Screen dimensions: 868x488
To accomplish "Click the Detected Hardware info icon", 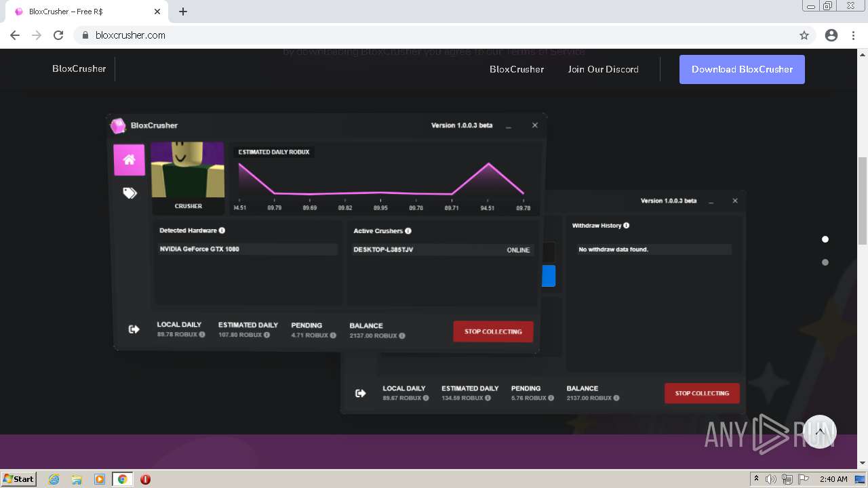I will [x=222, y=230].
